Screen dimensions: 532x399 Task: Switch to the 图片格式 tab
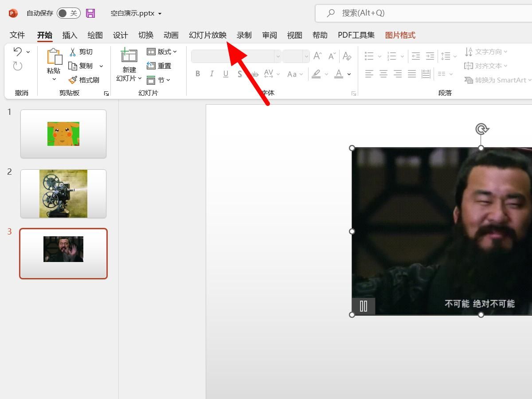400,35
